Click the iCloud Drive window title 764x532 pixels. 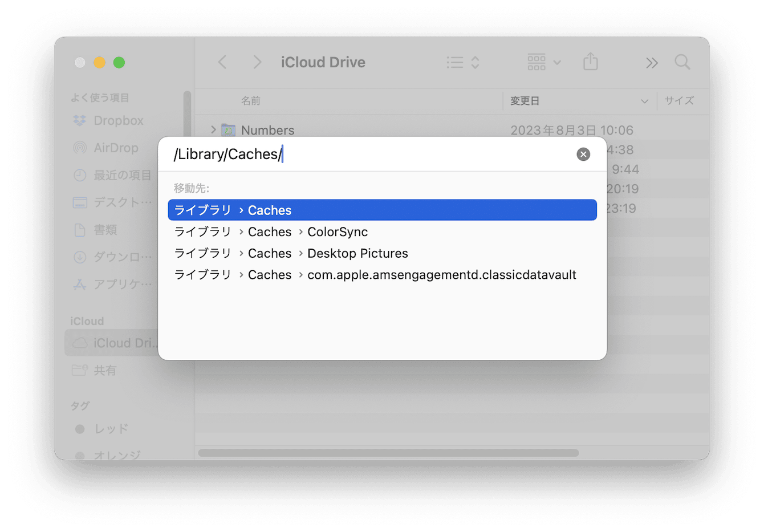(x=323, y=62)
